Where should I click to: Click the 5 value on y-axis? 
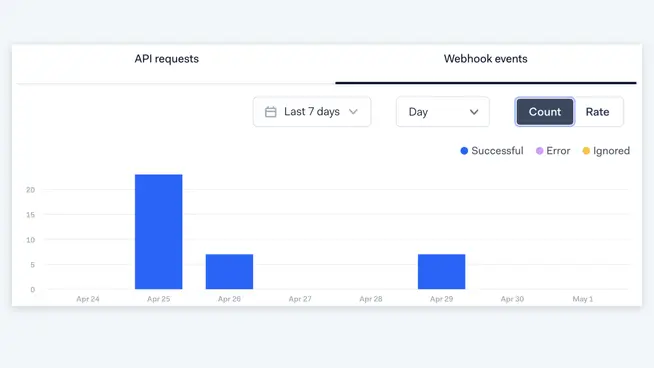(33, 265)
